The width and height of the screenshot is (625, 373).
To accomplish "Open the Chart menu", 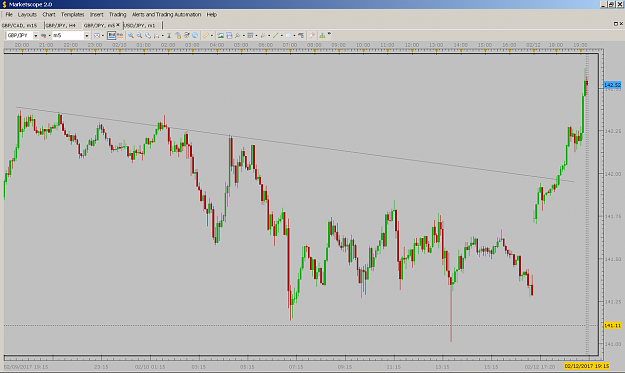I will [x=49, y=14].
